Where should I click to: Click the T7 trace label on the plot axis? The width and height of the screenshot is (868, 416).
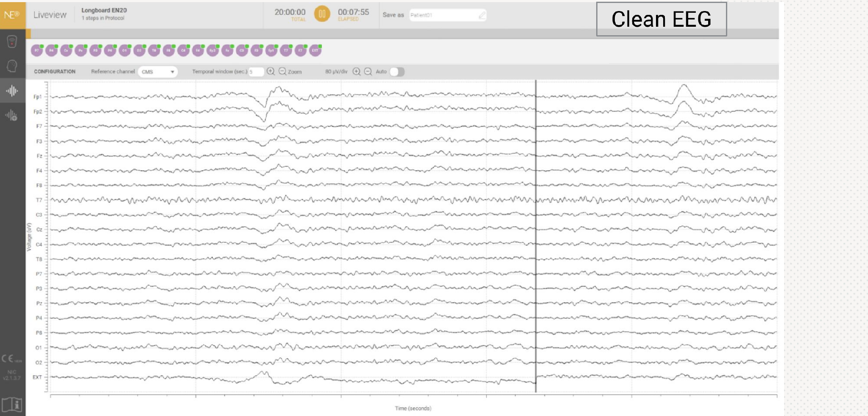[39, 200]
